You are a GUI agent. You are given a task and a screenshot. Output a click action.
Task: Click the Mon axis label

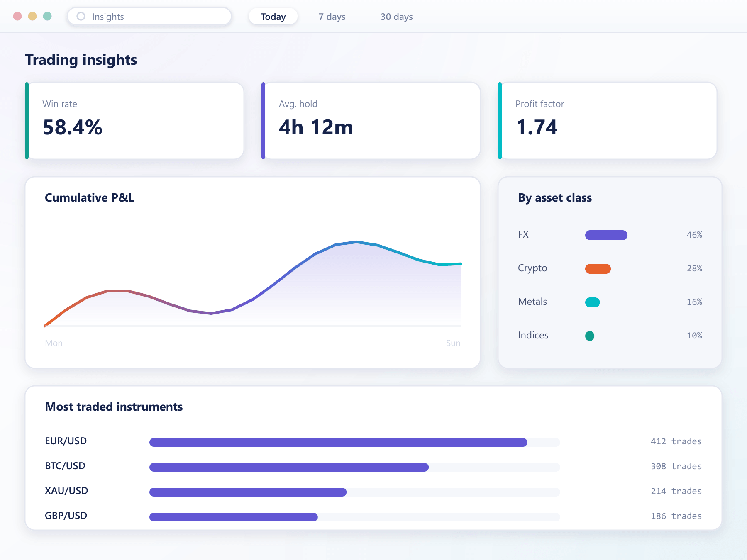coord(54,343)
